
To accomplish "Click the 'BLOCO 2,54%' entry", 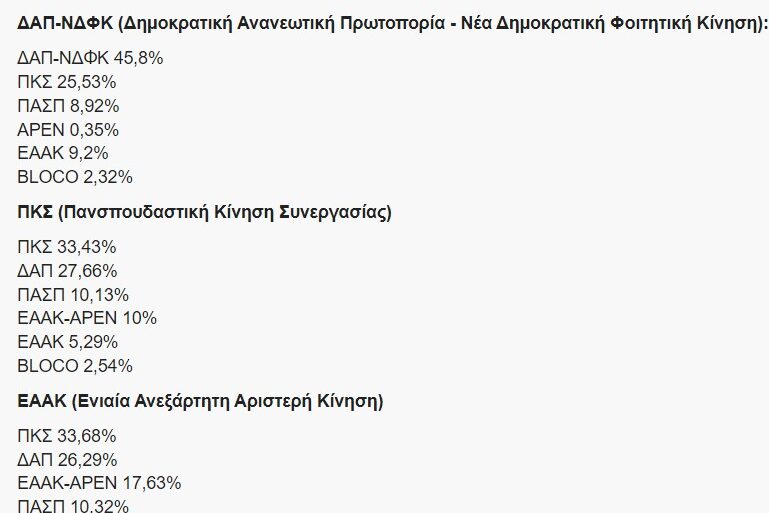I will [75, 366].
